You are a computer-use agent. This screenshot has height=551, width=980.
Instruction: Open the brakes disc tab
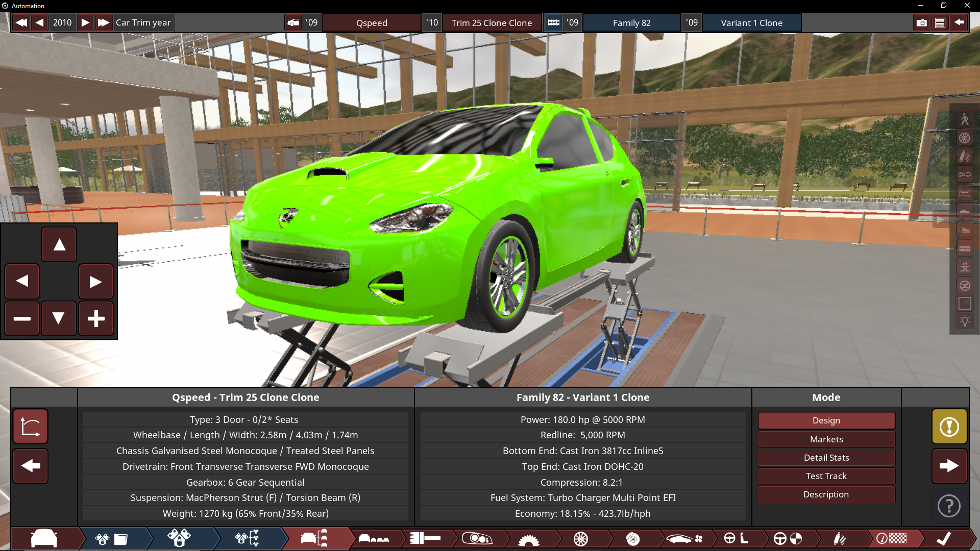(x=633, y=539)
